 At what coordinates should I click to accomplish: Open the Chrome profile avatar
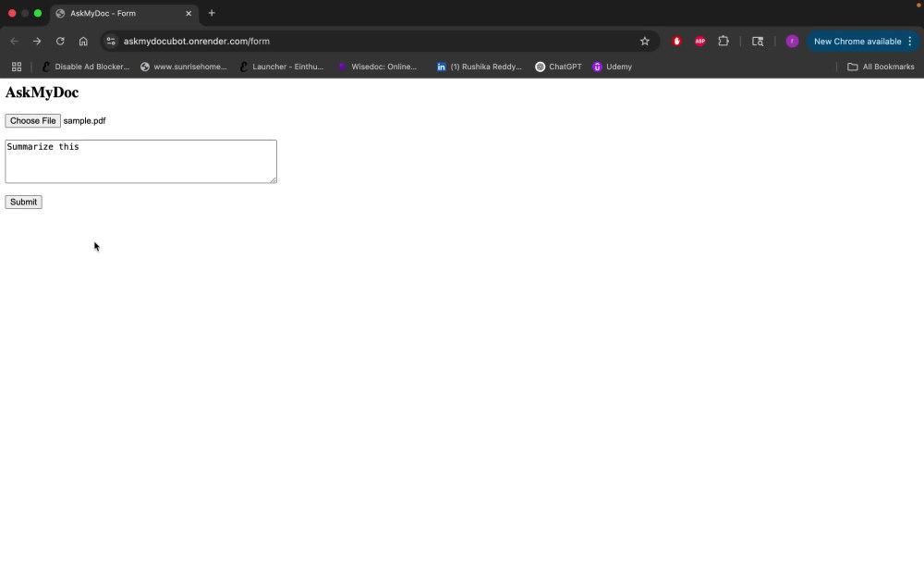pos(792,42)
